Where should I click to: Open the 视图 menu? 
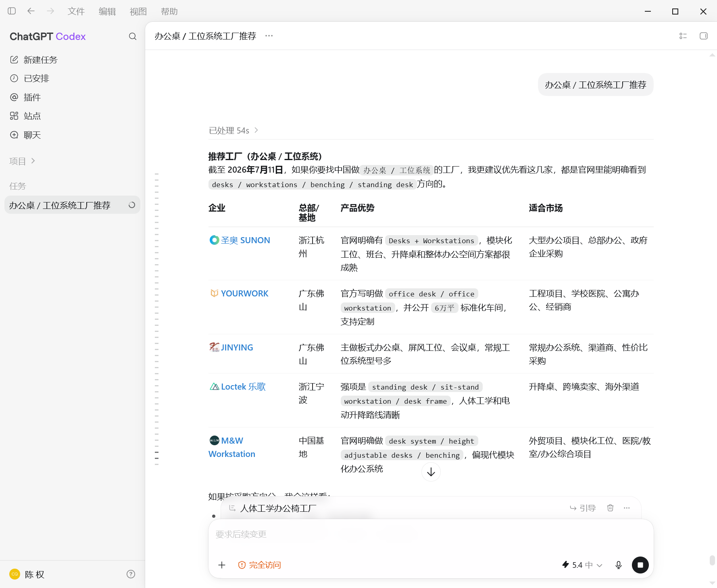click(x=138, y=11)
